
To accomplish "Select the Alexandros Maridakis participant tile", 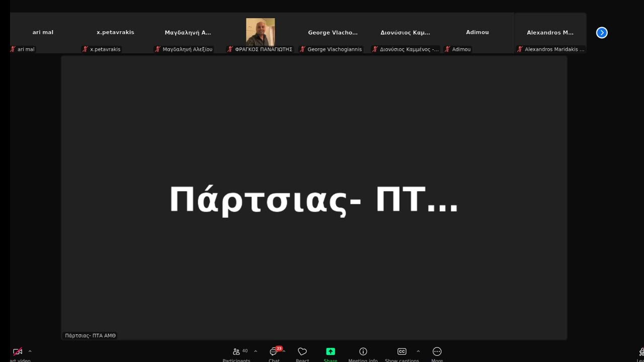I will pos(550,33).
